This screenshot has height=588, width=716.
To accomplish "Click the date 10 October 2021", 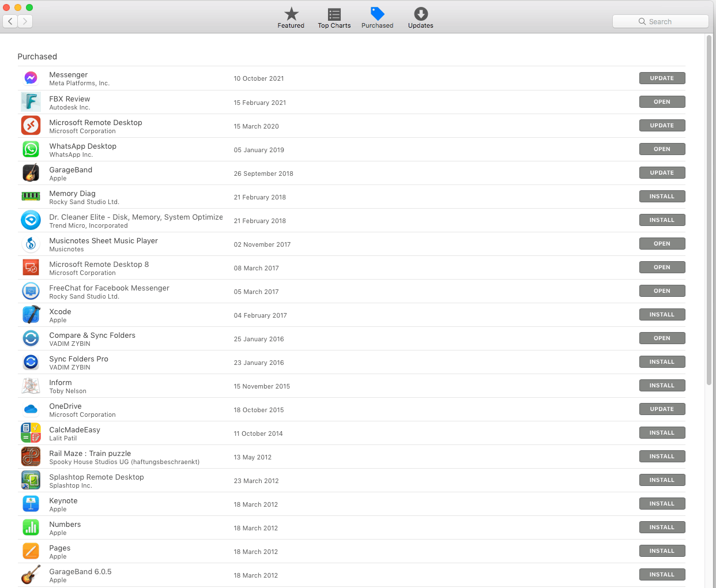I will [259, 78].
